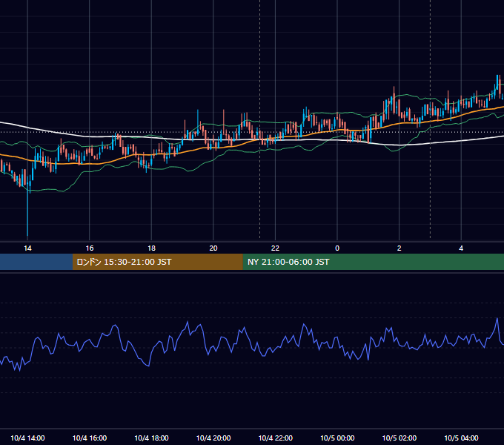Viewport: 504px width, 445px height.
Task: Click the 10/5 00:00 time label
Action: click(x=337, y=438)
